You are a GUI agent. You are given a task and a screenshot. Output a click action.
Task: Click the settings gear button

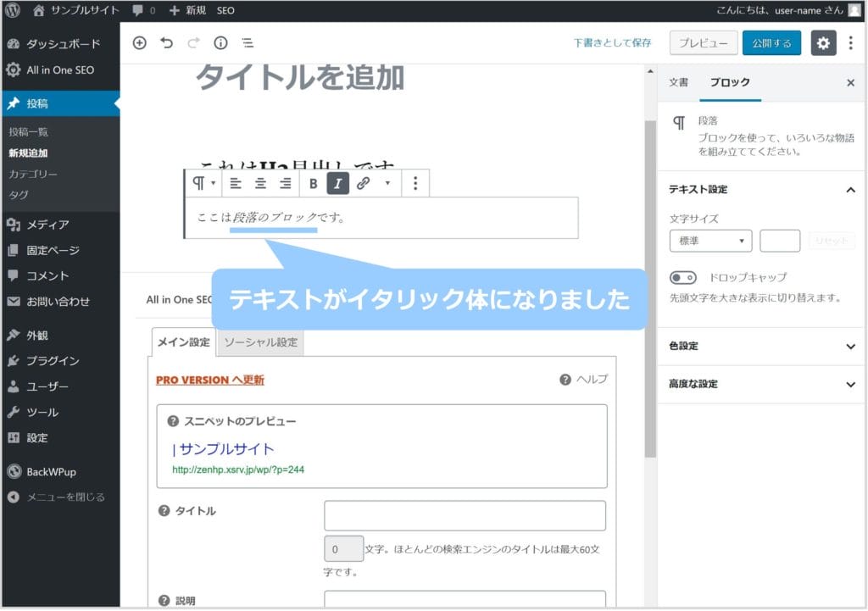[823, 43]
